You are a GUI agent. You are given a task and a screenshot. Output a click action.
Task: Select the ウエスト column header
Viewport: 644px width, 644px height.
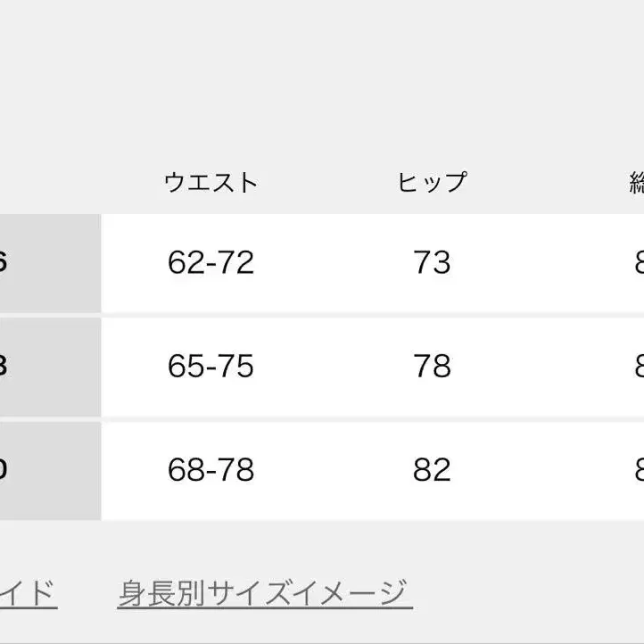click(211, 182)
